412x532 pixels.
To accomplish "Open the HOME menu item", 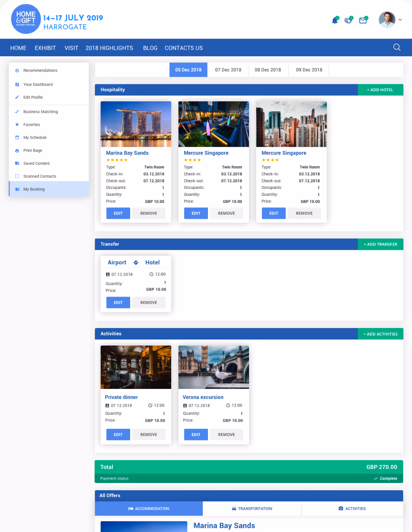I will (x=18, y=48).
